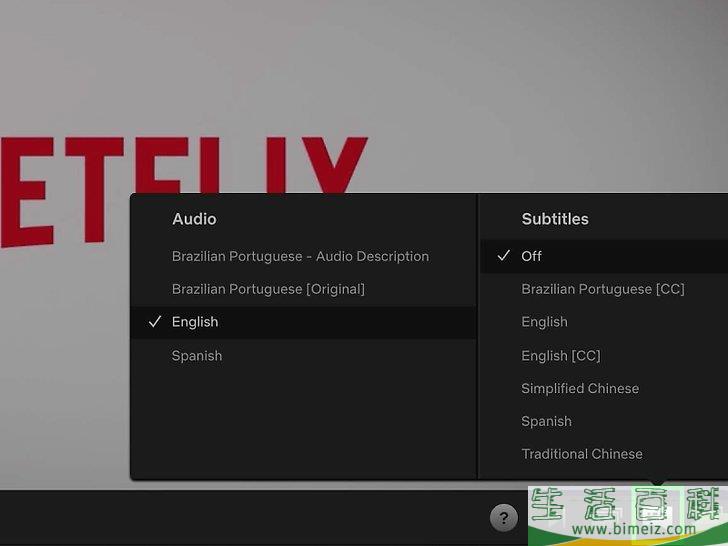Turn subtitles Off option
The height and width of the screenshot is (546, 728).
tap(604, 256)
